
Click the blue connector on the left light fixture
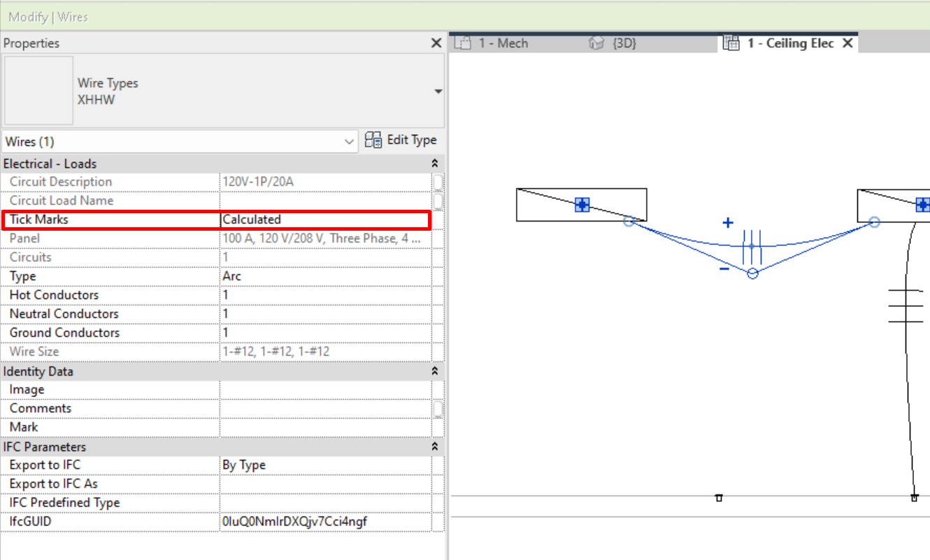[x=582, y=204]
